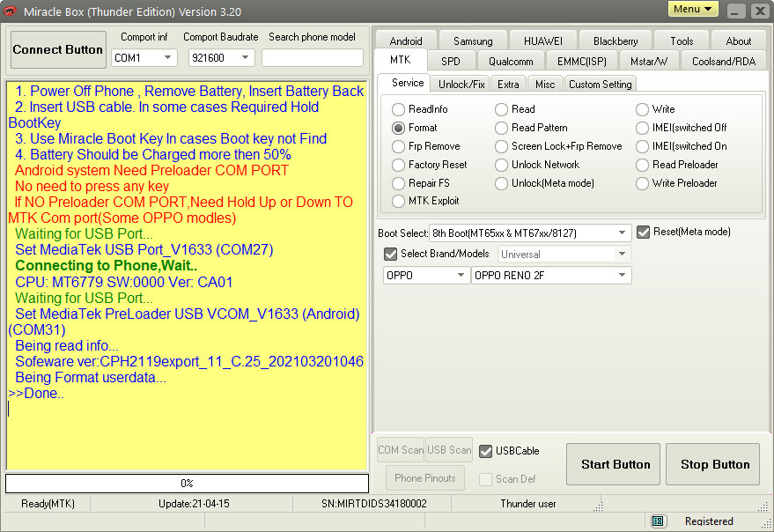The width and height of the screenshot is (774, 532).
Task: Switch to the Tools tab
Action: click(682, 41)
